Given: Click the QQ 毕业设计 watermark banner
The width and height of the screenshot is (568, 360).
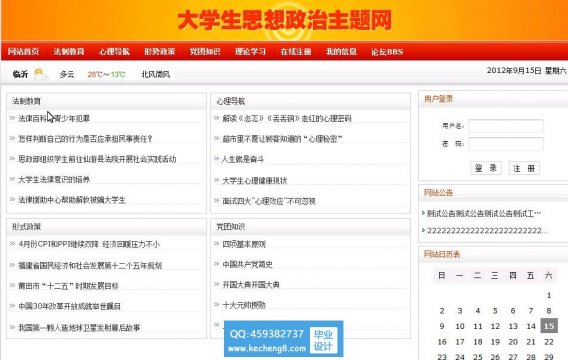Looking at the screenshot, I should click(x=284, y=339).
